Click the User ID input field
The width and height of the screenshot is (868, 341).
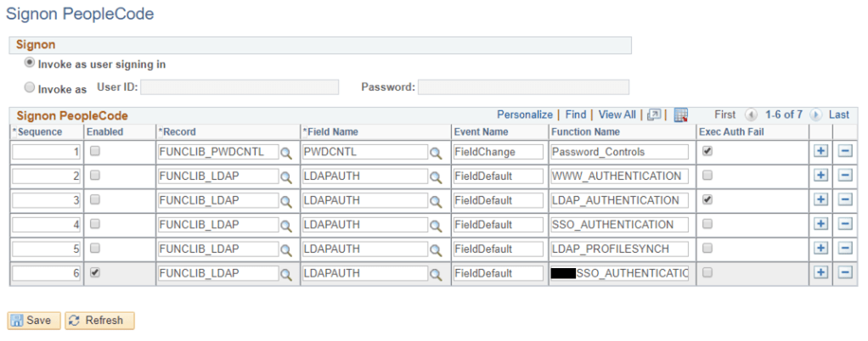[240, 87]
